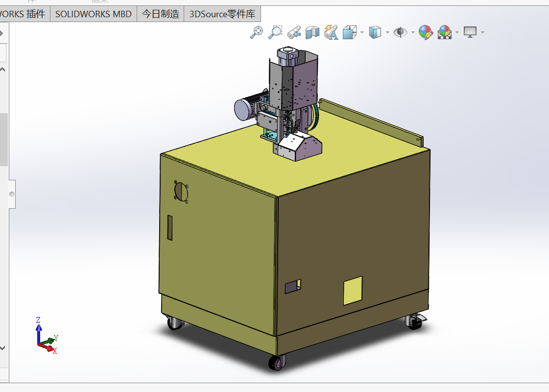Open the SOLIDWORKS MBD tab
This screenshot has height=392, width=549.
coord(94,14)
